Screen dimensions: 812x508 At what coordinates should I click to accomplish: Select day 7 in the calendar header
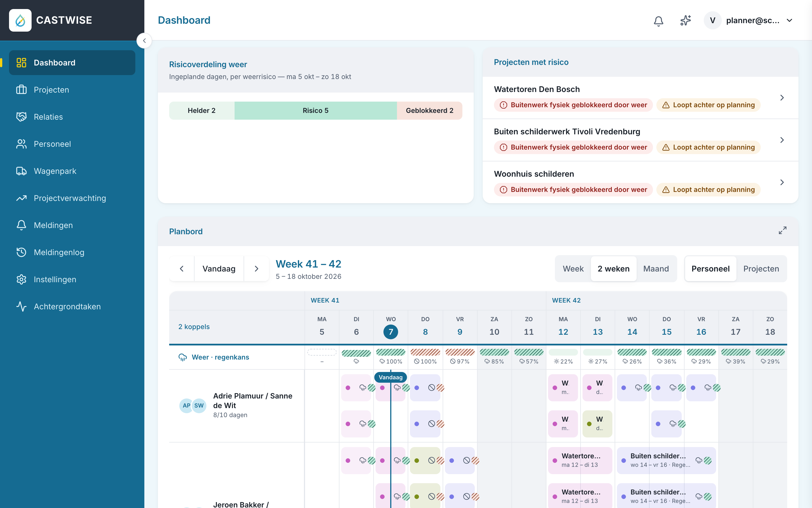point(390,332)
